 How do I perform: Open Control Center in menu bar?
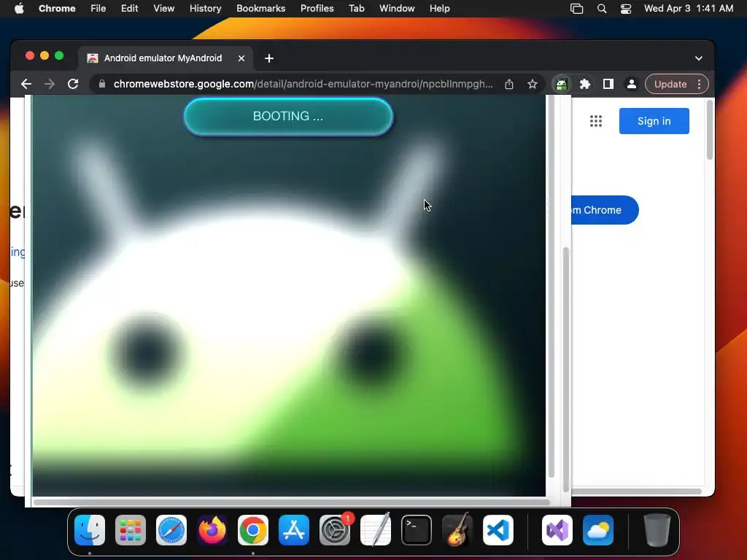(x=625, y=9)
